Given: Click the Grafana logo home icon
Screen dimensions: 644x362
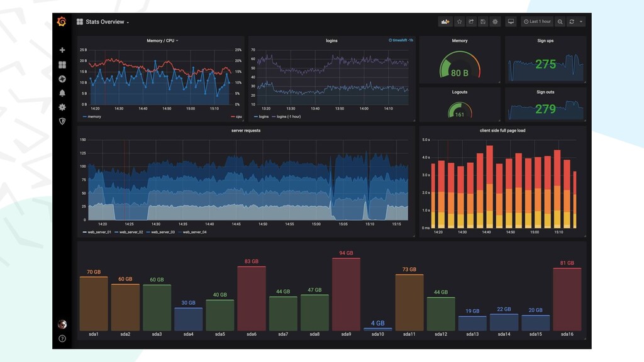Looking at the screenshot, I should coord(62,21).
